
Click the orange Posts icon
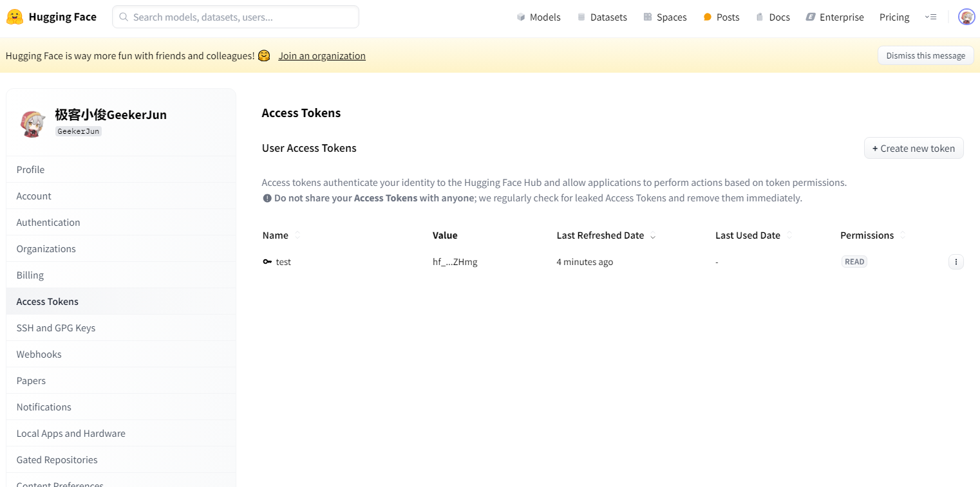click(x=708, y=17)
